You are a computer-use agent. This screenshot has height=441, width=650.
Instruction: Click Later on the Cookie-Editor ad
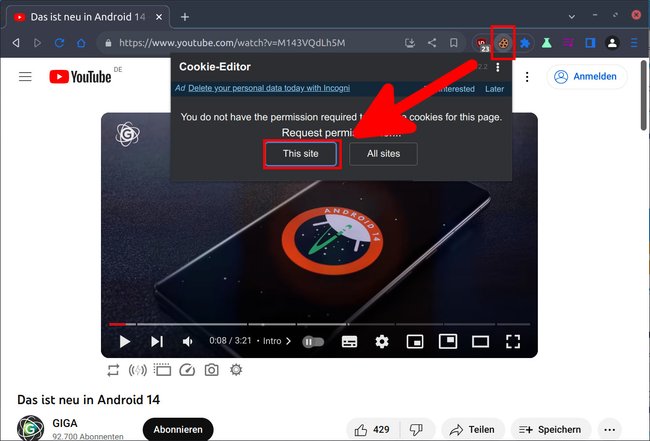[x=494, y=89]
